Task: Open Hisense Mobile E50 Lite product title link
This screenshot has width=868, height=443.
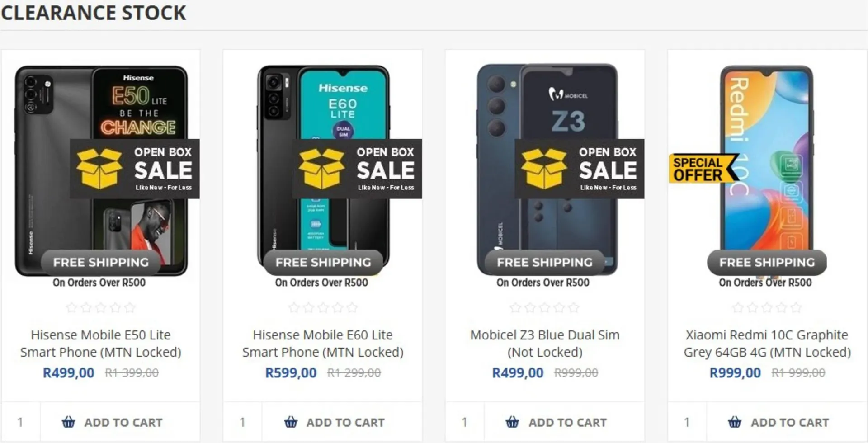Action: (x=100, y=344)
